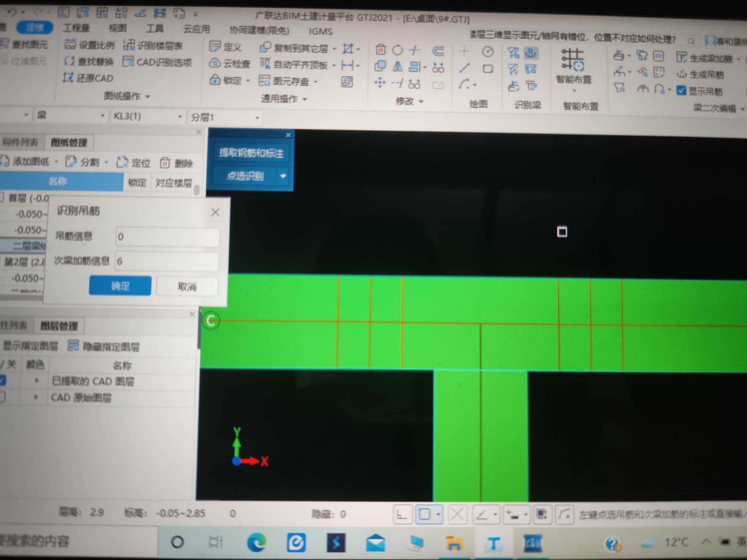Click the drawing list vertical scrollbar
Image resolution: width=747 pixels, height=560 pixels.
[x=197, y=190]
